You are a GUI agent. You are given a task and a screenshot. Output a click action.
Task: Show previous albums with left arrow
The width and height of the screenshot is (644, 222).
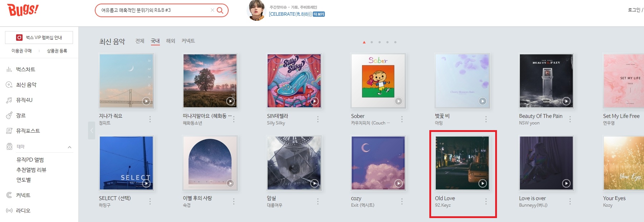[92, 130]
